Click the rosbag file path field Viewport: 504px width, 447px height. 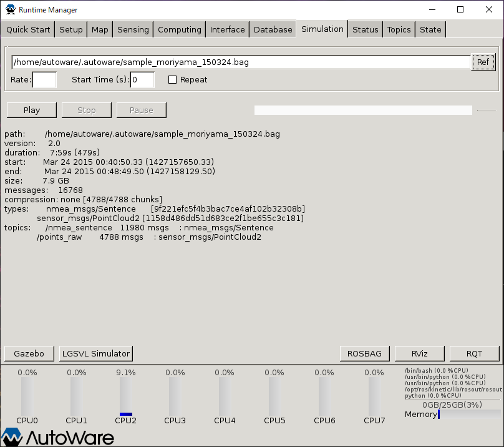coord(241,62)
